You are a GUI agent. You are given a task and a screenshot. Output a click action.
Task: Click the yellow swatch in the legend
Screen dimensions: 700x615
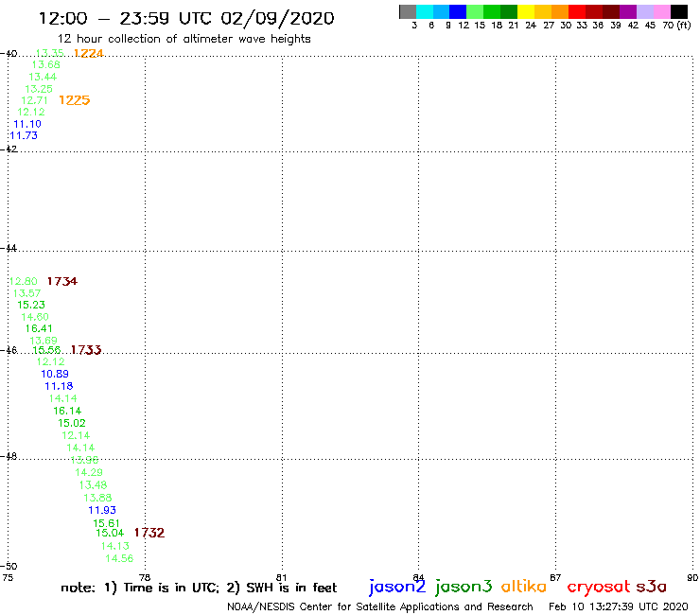click(x=526, y=12)
